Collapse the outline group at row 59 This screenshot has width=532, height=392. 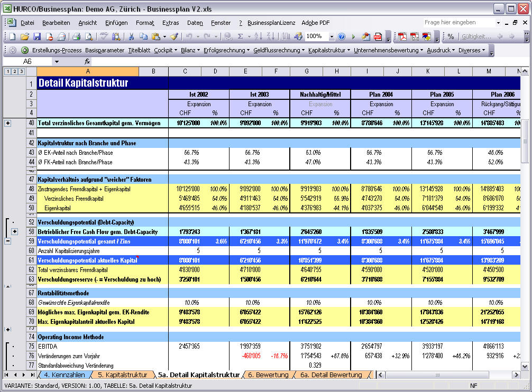(x=7, y=241)
